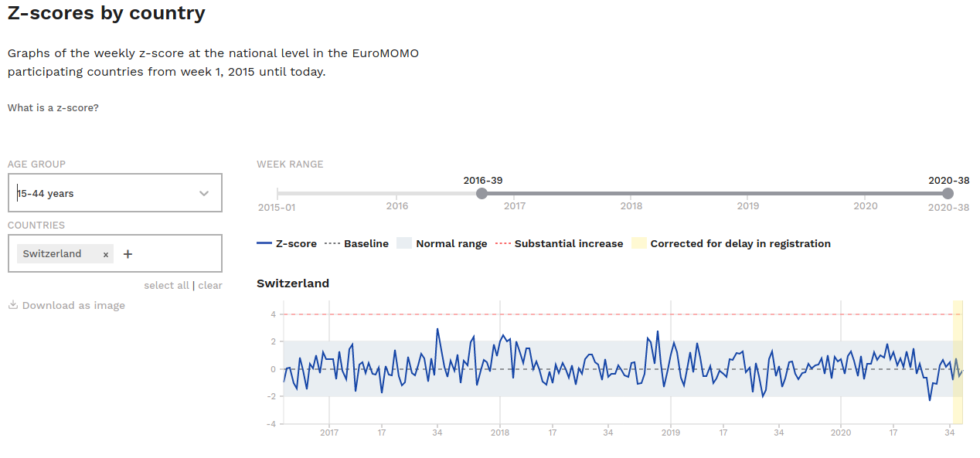980x458 pixels.
Task: Click 'What is a z-score?' link
Action: click(53, 108)
